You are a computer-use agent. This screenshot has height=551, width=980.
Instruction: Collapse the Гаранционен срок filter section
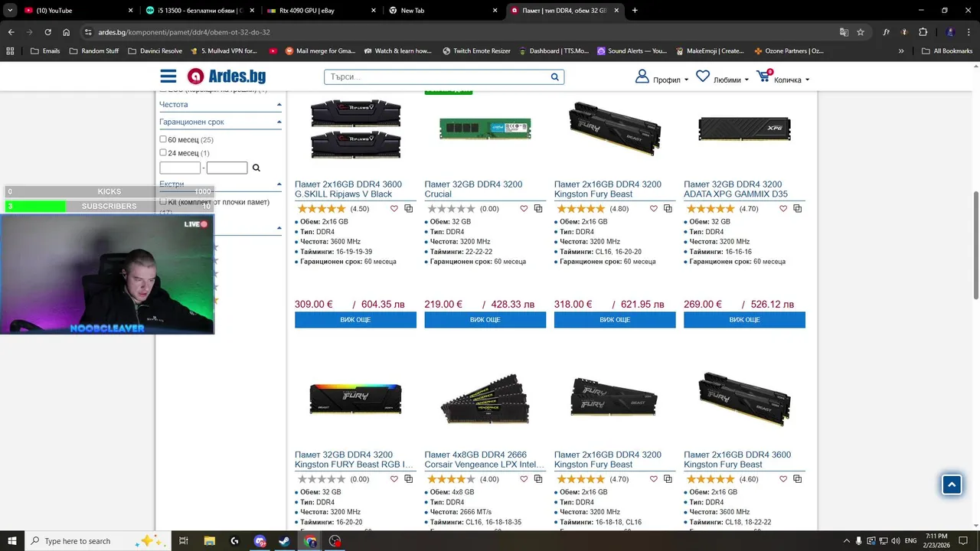point(279,122)
